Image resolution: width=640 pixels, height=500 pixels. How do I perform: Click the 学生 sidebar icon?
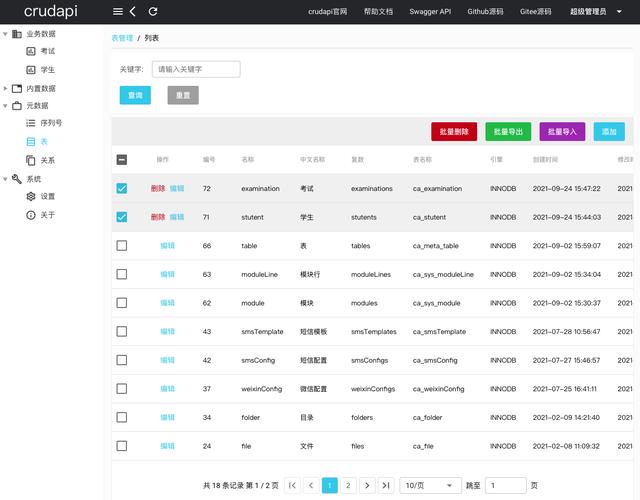[x=31, y=70]
